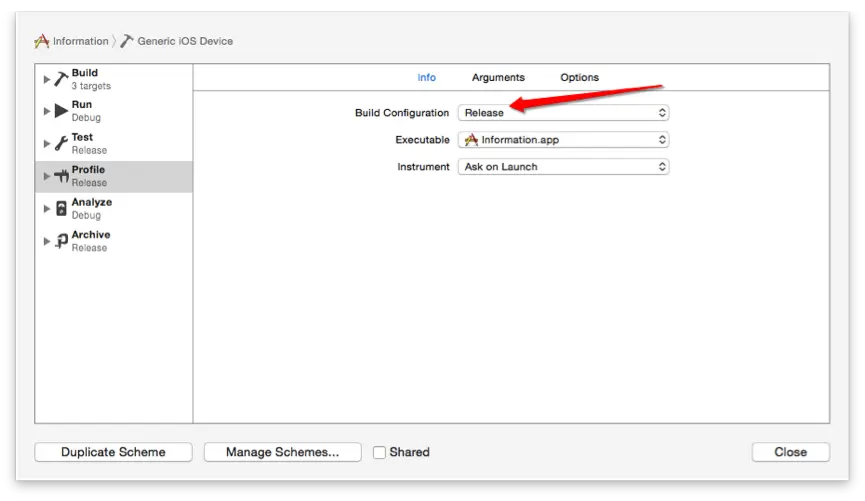
Task: Click the Generic iOS Device hammer icon
Action: tap(127, 41)
